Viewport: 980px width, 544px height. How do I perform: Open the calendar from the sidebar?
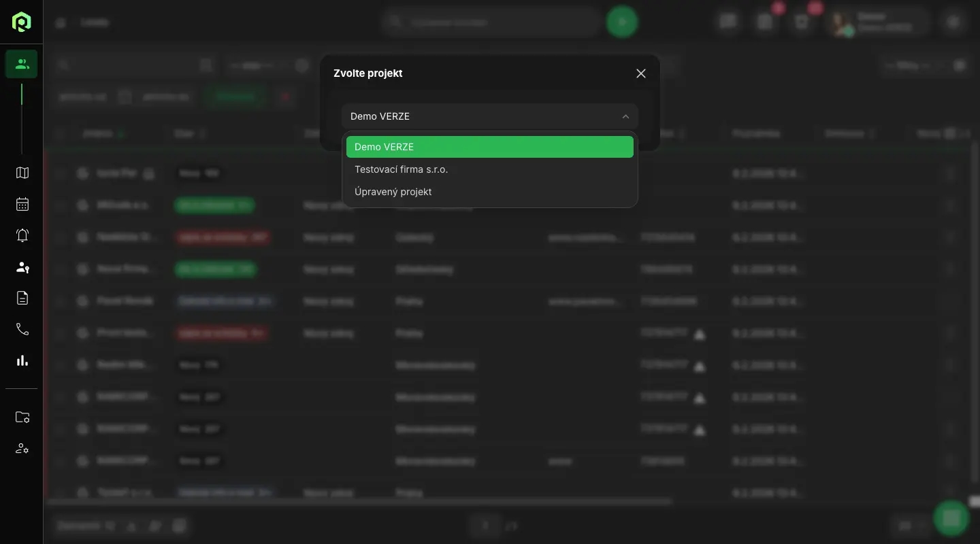[x=22, y=204]
